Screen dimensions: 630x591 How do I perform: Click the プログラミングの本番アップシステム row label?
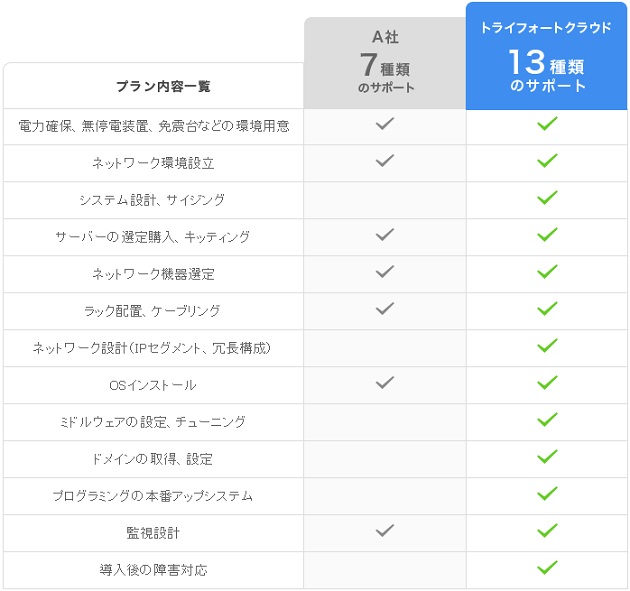pyautogui.click(x=153, y=496)
